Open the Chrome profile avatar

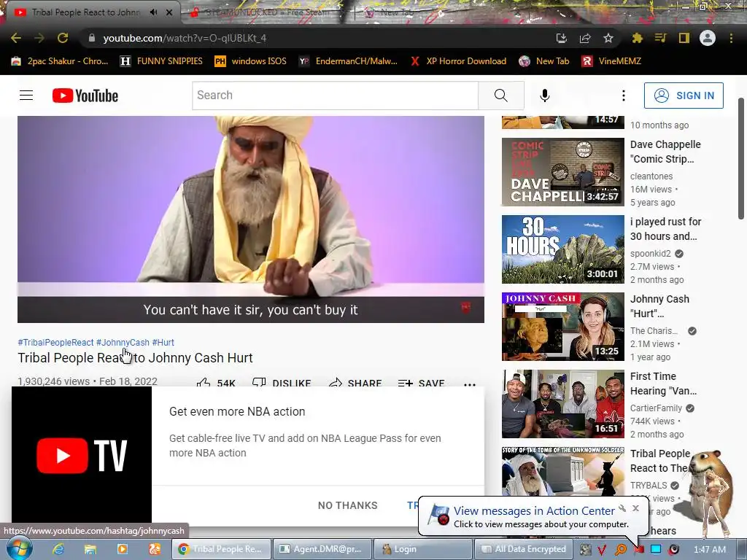pyautogui.click(x=707, y=38)
